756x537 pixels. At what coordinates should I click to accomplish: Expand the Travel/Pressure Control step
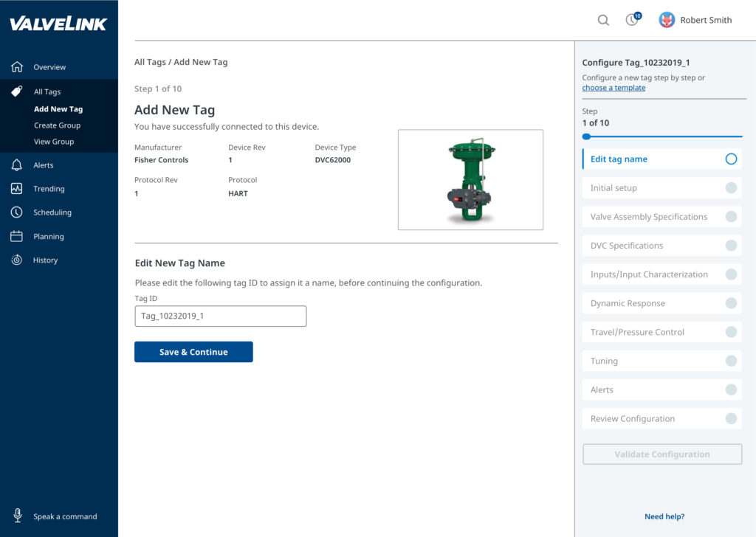(731, 332)
